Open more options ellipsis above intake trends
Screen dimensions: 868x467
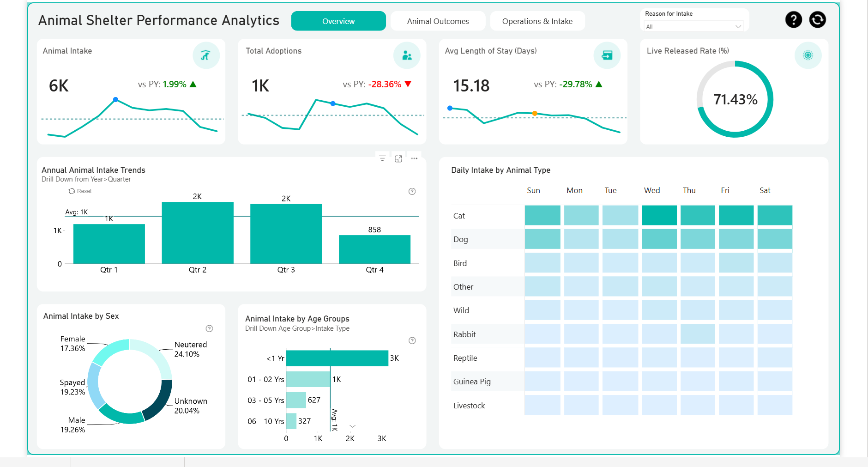tap(414, 158)
